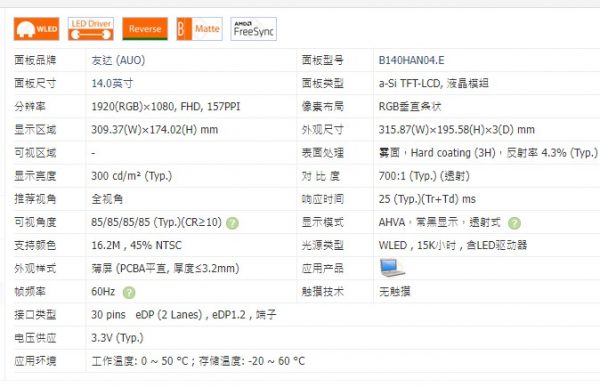600x387 pixels.
Task: Open the 14.0英寸 panel size link
Action: click(x=112, y=83)
